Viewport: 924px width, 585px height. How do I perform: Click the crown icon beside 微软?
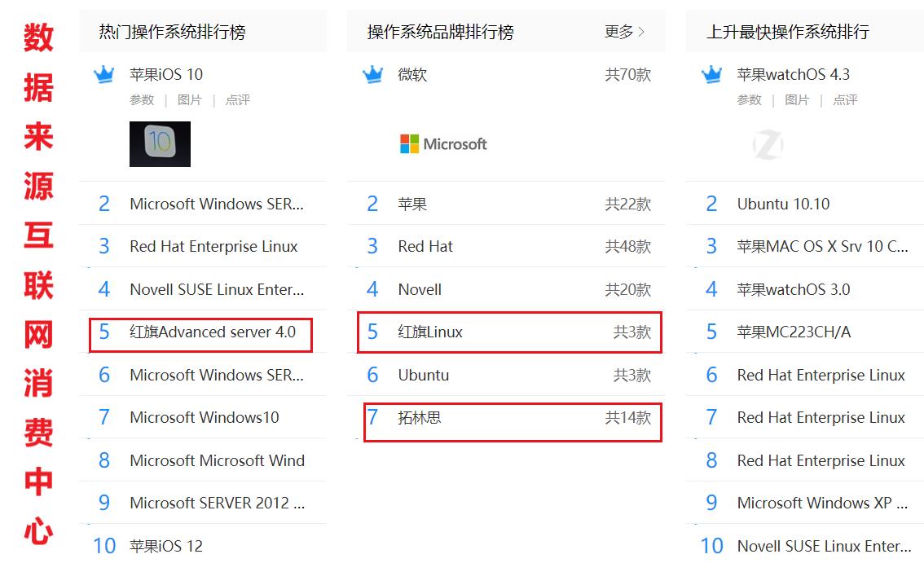pos(372,74)
